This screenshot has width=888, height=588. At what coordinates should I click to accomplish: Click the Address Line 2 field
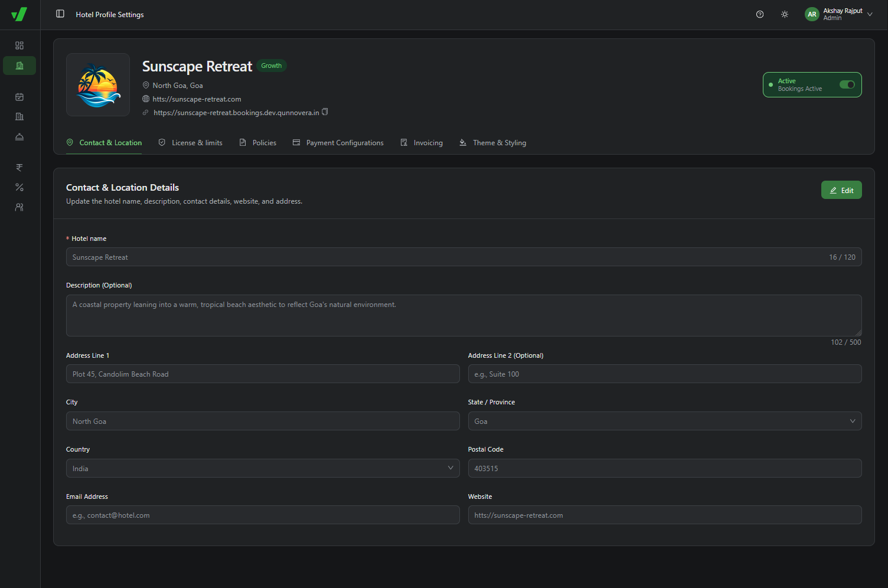665,374
